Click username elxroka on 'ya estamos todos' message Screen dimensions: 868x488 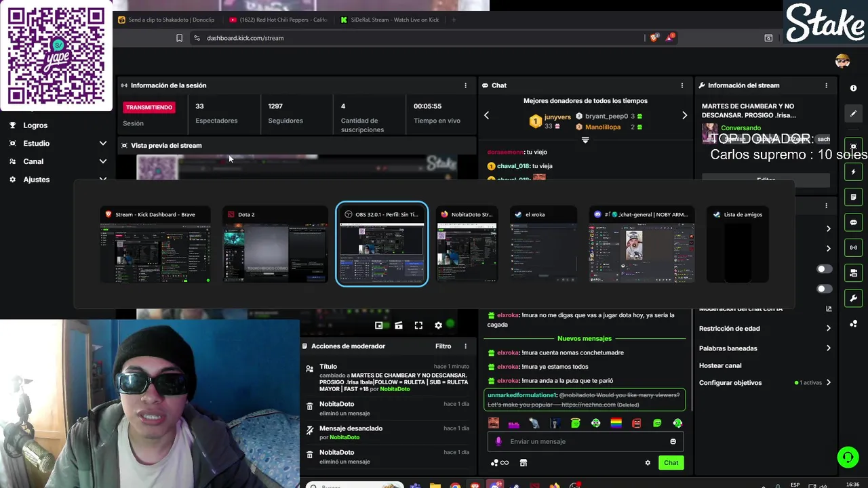(x=507, y=367)
